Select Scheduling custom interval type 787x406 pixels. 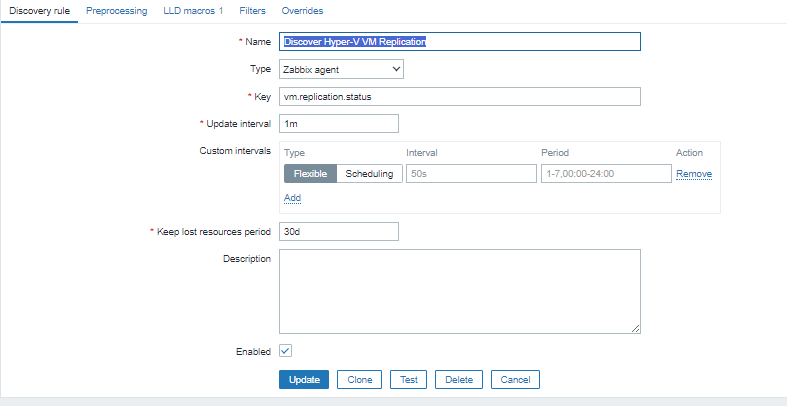pyautogui.click(x=369, y=174)
